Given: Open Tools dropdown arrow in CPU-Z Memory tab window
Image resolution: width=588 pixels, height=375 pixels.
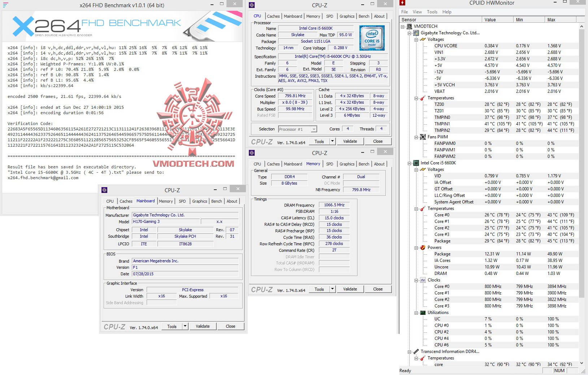Looking at the screenshot, I should 333,289.
